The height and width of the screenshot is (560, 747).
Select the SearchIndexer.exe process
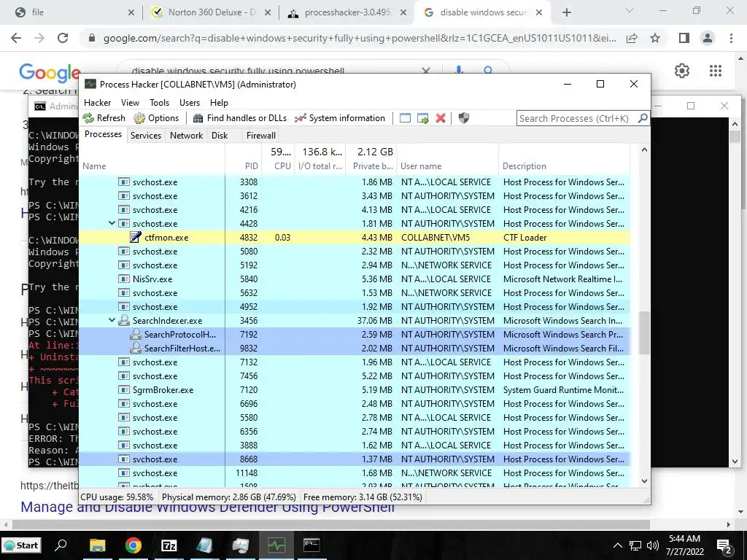coord(355,321)
